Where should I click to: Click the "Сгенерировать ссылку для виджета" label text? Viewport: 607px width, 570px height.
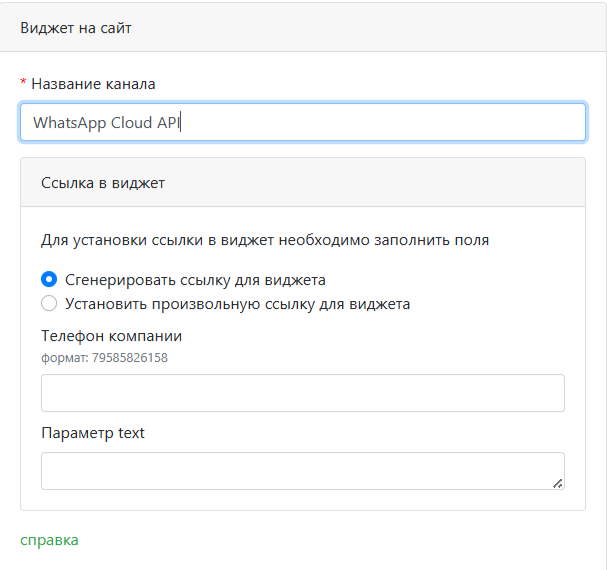pos(195,280)
